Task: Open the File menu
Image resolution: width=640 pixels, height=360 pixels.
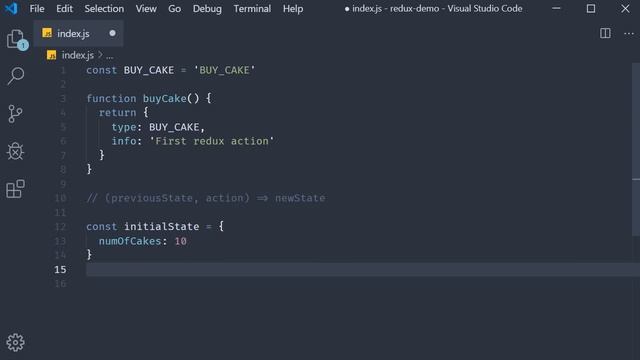Action: pyautogui.click(x=37, y=9)
